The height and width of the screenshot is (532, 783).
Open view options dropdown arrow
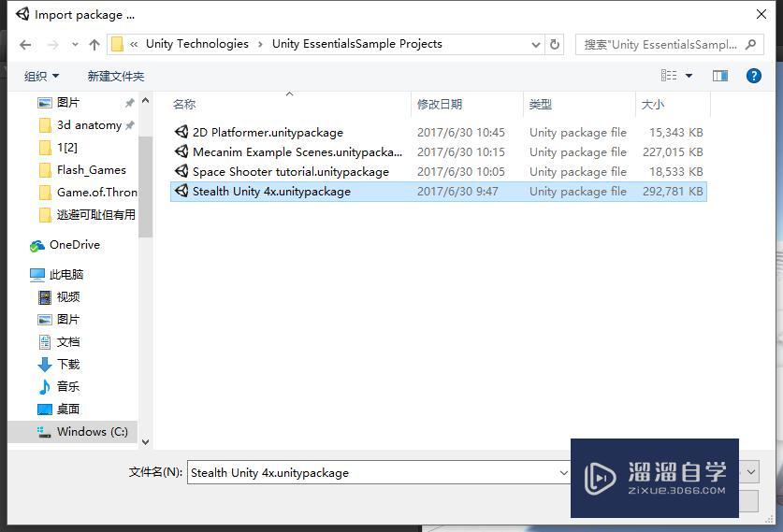pos(689,76)
